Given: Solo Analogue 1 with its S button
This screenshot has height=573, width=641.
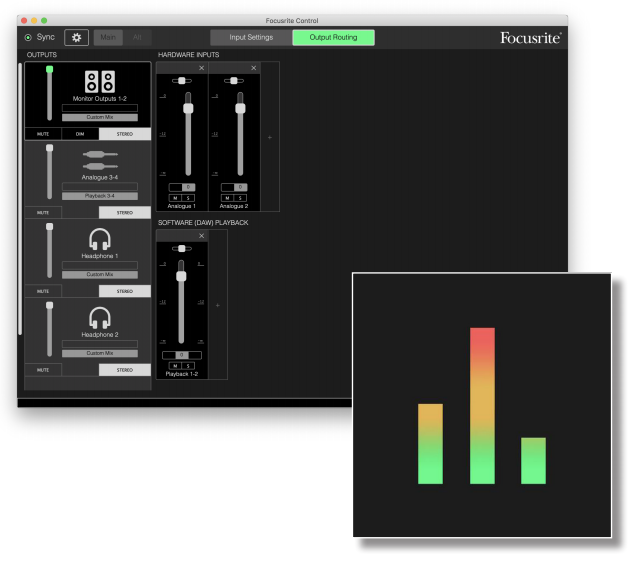Looking at the screenshot, I should (x=188, y=198).
